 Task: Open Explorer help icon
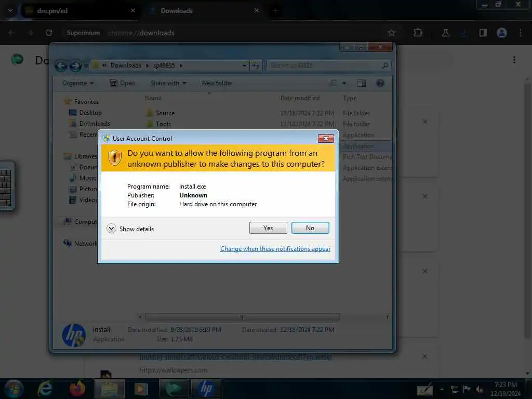pyautogui.click(x=380, y=83)
